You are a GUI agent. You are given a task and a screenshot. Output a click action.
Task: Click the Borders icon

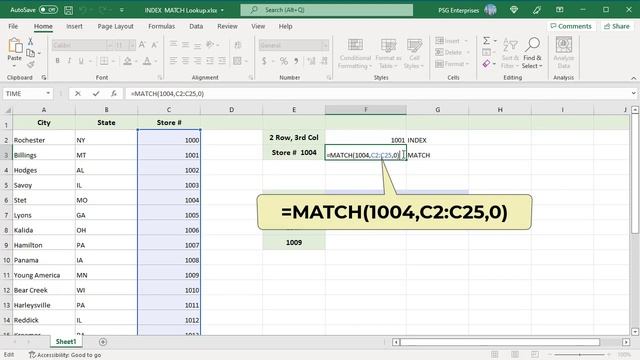click(x=104, y=61)
